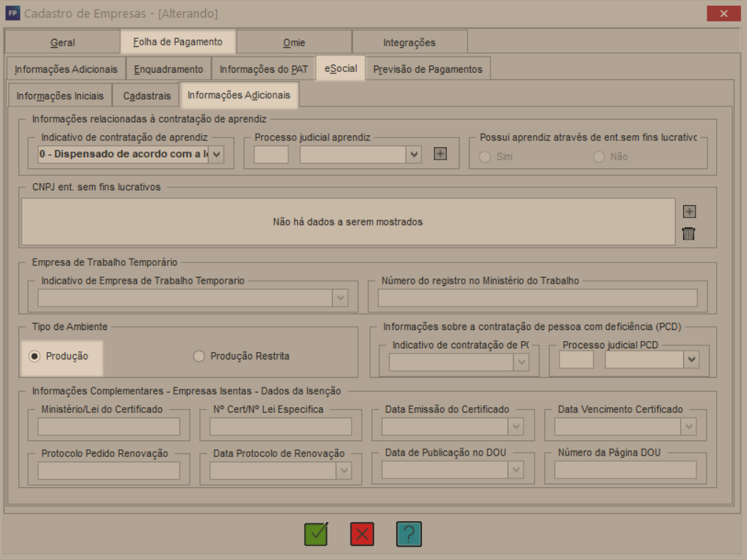This screenshot has width=747, height=560.
Task: Open Indicativo de Empresa de Trabalho Temporario dropdown
Action: (x=340, y=298)
